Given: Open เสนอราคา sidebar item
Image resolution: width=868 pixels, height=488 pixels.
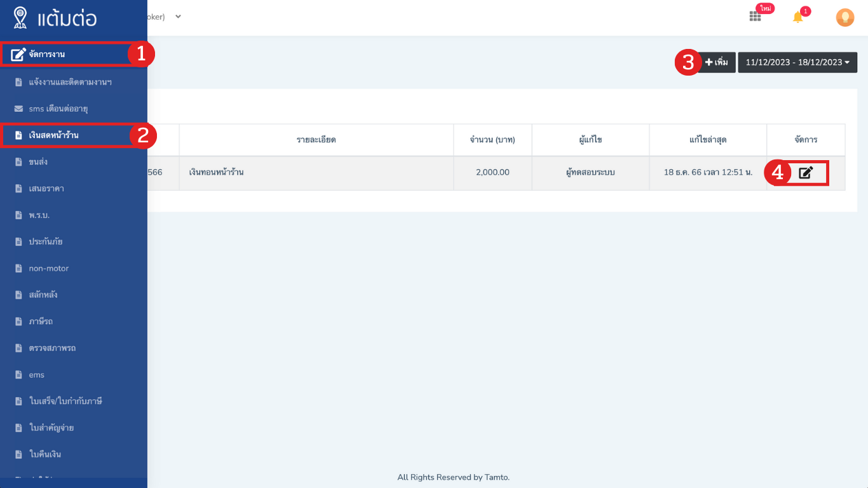Looking at the screenshot, I should point(74,189).
